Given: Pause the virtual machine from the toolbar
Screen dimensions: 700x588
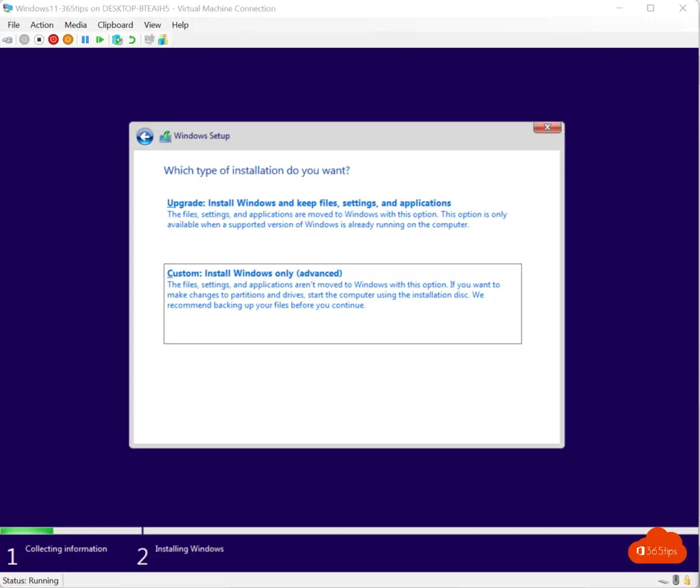Looking at the screenshot, I should tap(85, 40).
